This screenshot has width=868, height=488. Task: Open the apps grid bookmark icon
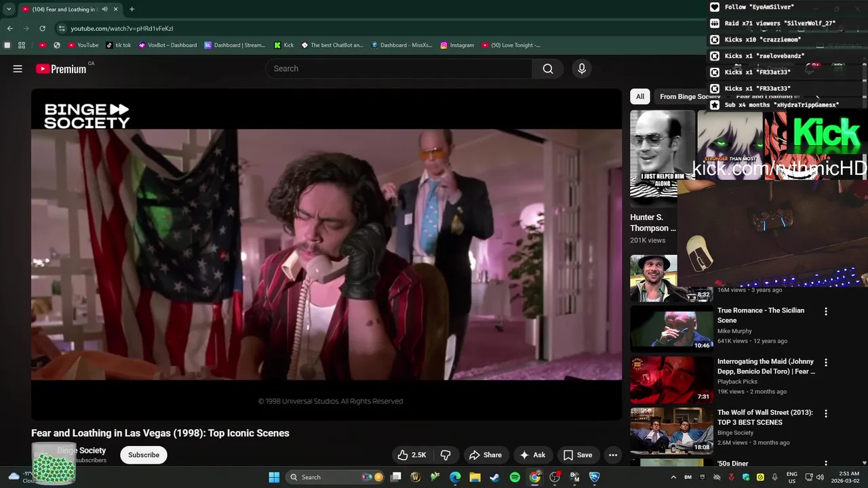[22, 45]
